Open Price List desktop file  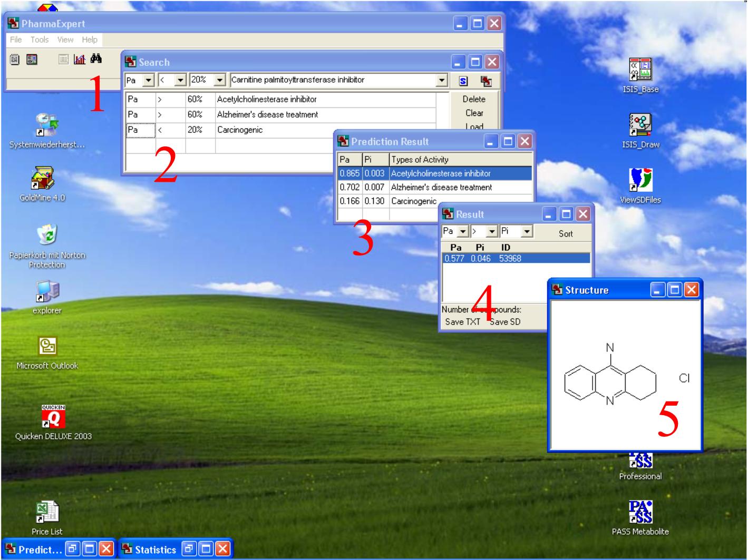click(x=47, y=518)
